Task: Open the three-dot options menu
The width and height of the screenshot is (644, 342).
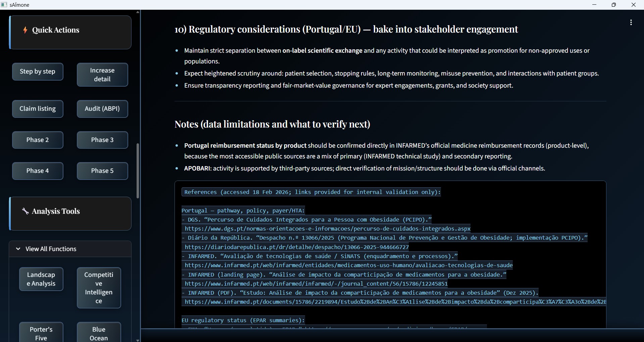Action: click(631, 22)
